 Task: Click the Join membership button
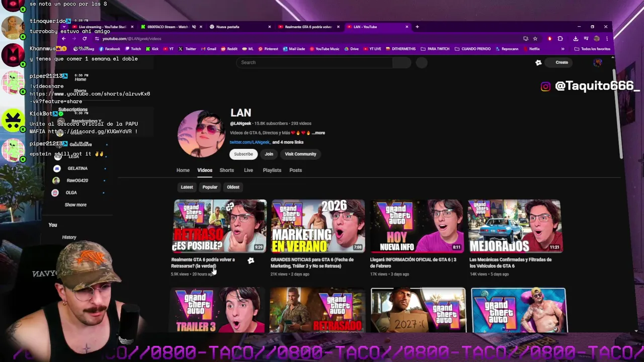tap(269, 154)
